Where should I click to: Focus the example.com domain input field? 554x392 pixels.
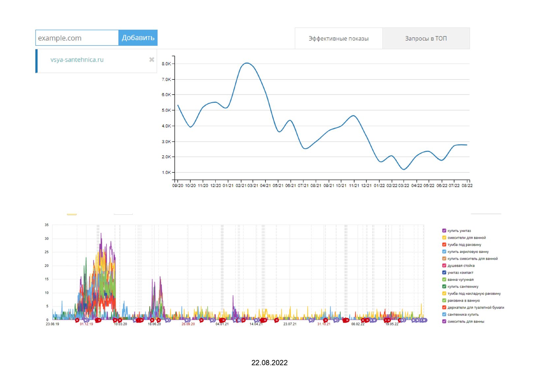(77, 38)
